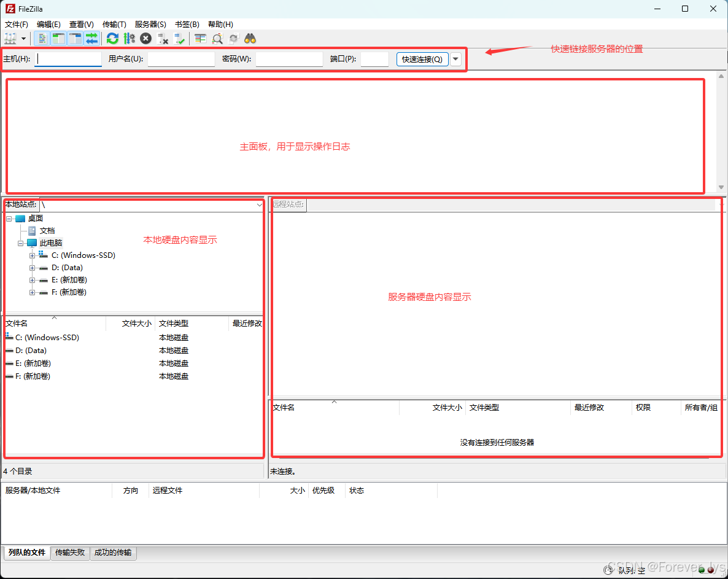728x579 pixels.
Task: Click the 服务器/本地文件 queue column header
Action: click(57, 491)
